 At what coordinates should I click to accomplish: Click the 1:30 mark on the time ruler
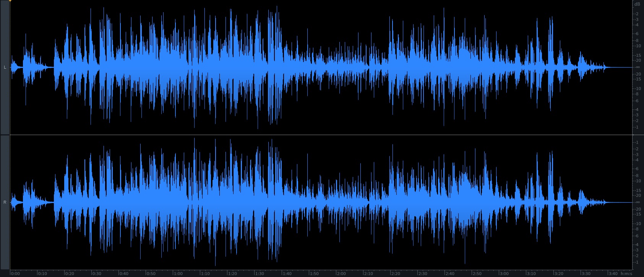[x=260, y=274]
